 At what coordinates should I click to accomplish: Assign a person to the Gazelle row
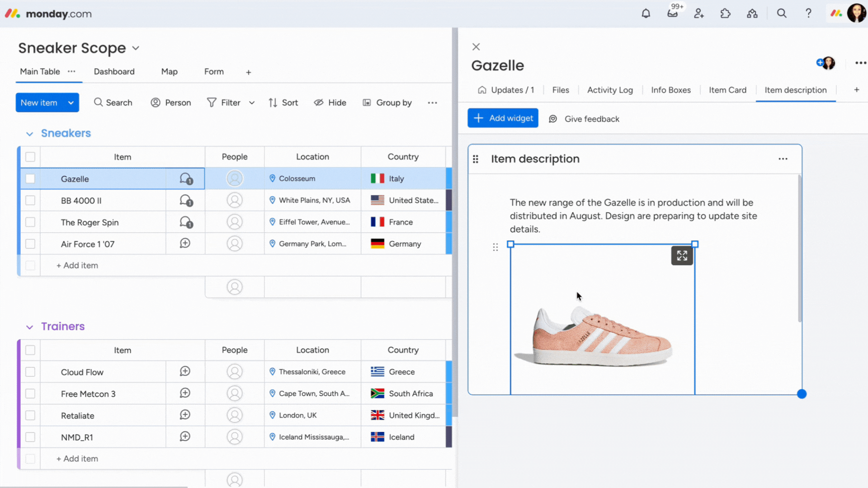click(235, 178)
